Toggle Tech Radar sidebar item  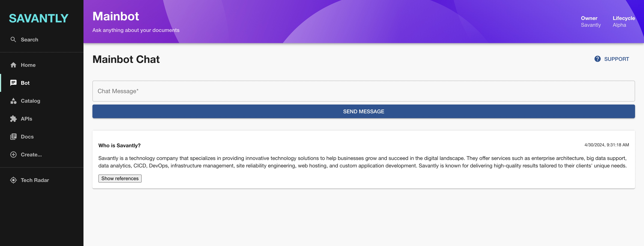[34, 180]
